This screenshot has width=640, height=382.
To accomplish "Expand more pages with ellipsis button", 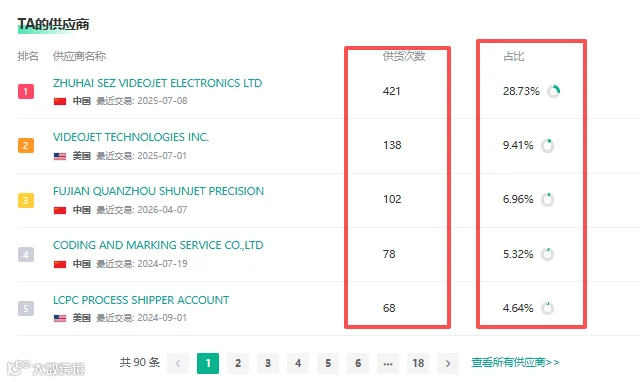I will coord(388,363).
